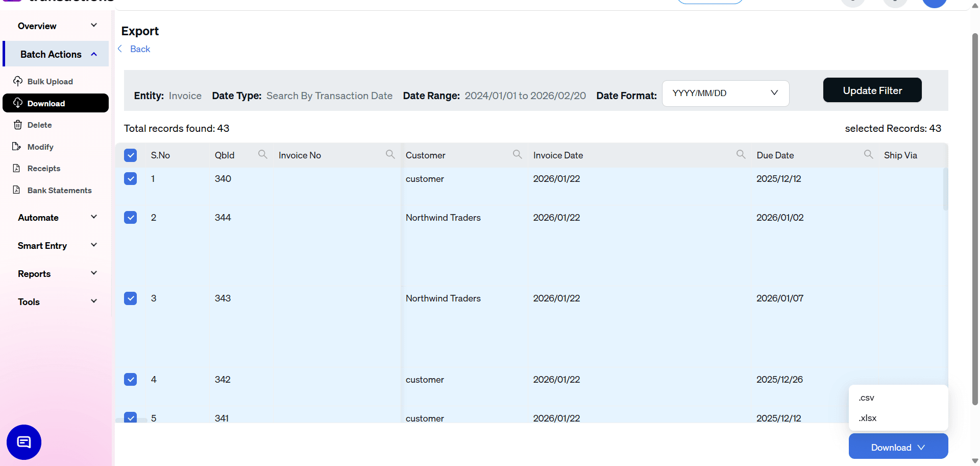Uncheck the checkbox for invoice 342
The width and height of the screenshot is (980, 466).
131,379
